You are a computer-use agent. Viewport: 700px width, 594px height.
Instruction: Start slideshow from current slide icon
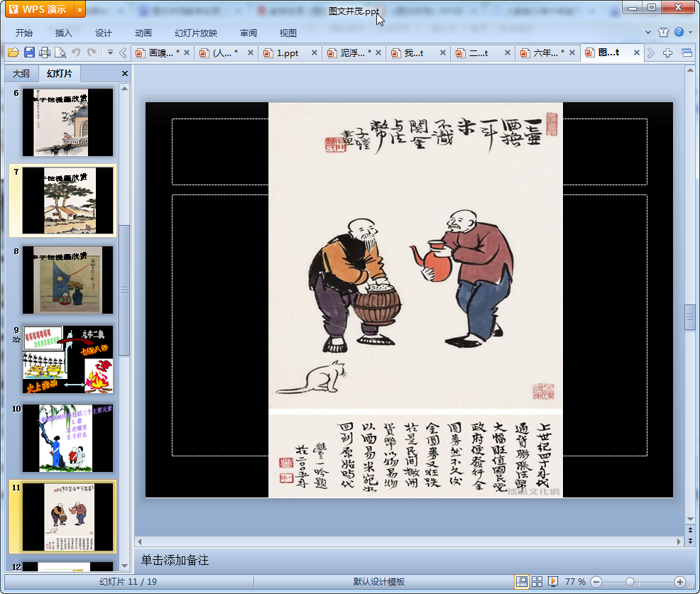[x=552, y=581]
